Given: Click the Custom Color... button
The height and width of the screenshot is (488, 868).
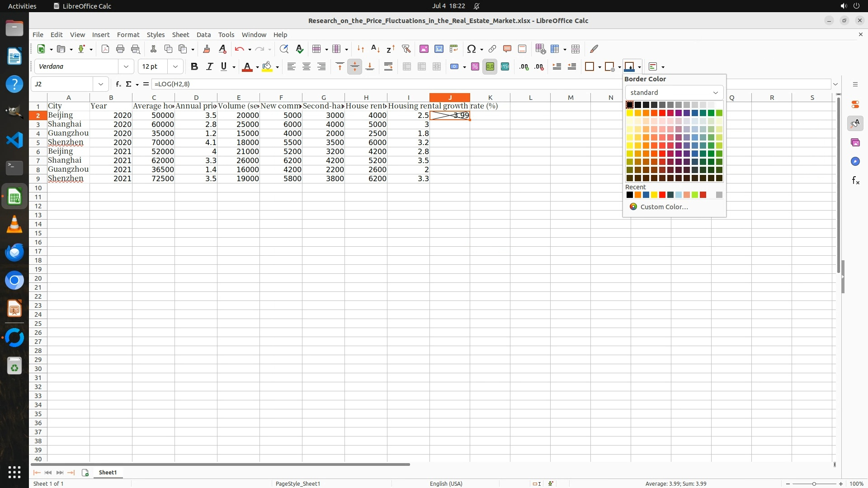Looking at the screenshot, I should click(x=664, y=206).
